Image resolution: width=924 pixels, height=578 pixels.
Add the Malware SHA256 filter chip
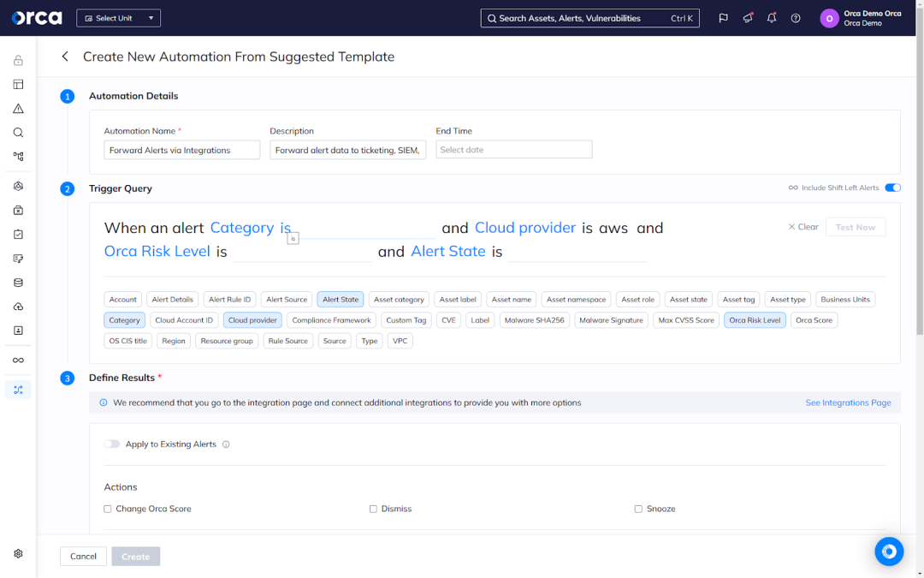click(535, 320)
